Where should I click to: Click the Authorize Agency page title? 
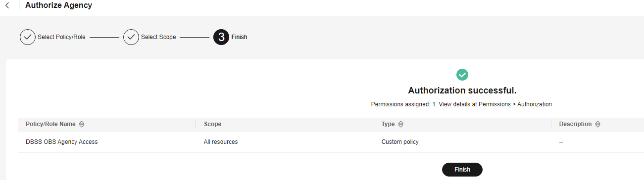[x=58, y=5]
